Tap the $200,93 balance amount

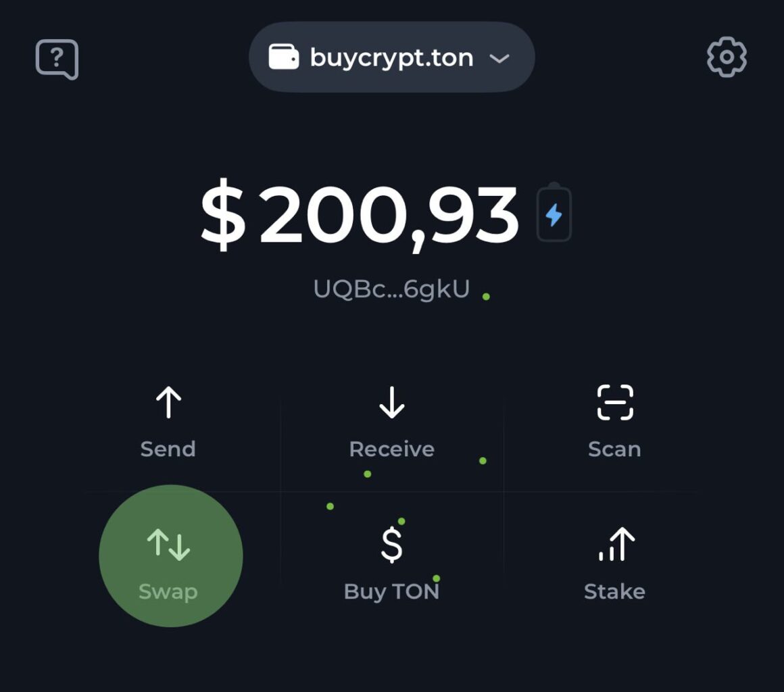(360, 216)
